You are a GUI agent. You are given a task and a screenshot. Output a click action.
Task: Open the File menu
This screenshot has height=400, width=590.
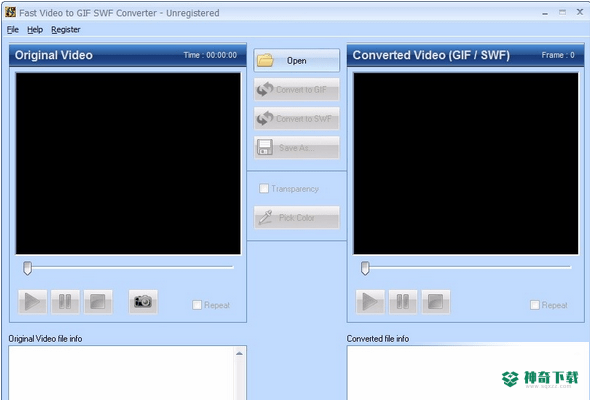12,29
